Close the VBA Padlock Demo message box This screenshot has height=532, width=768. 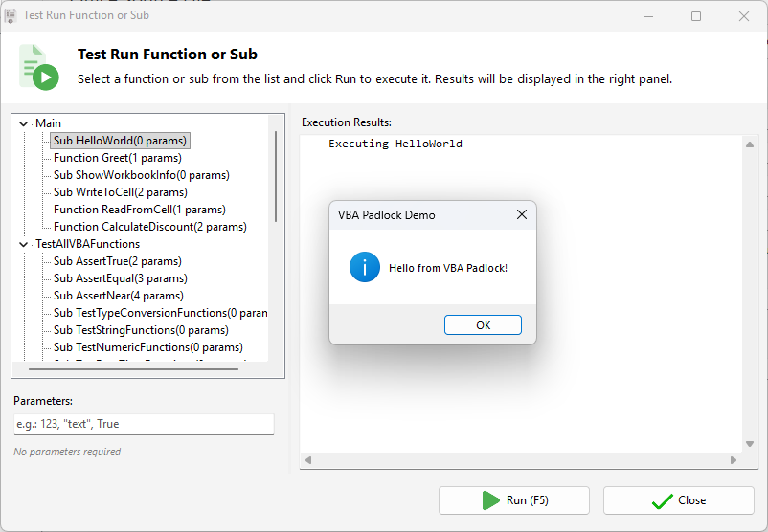click(522, 215)
